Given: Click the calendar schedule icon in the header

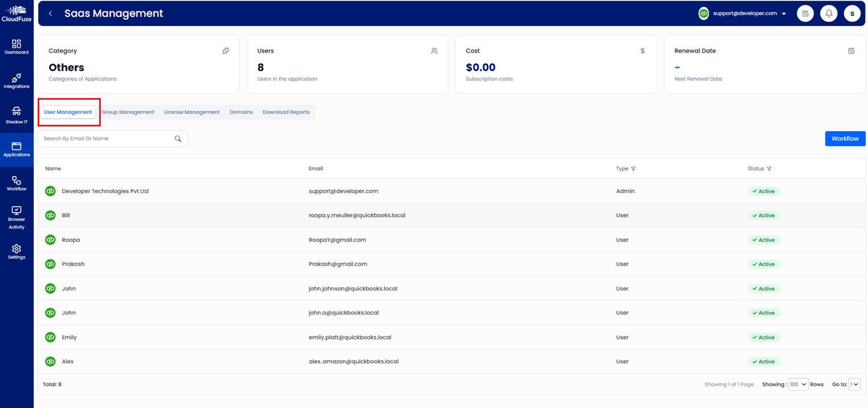Looking at the screenshot, I should pyautogui.click(x=805, y=13).
